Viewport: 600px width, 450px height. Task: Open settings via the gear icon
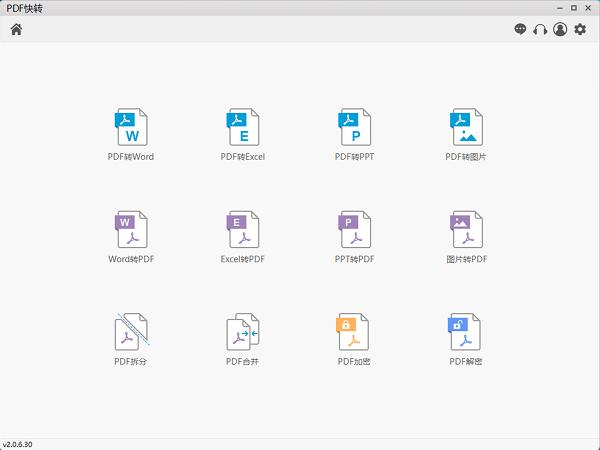(x=580, y=30)
